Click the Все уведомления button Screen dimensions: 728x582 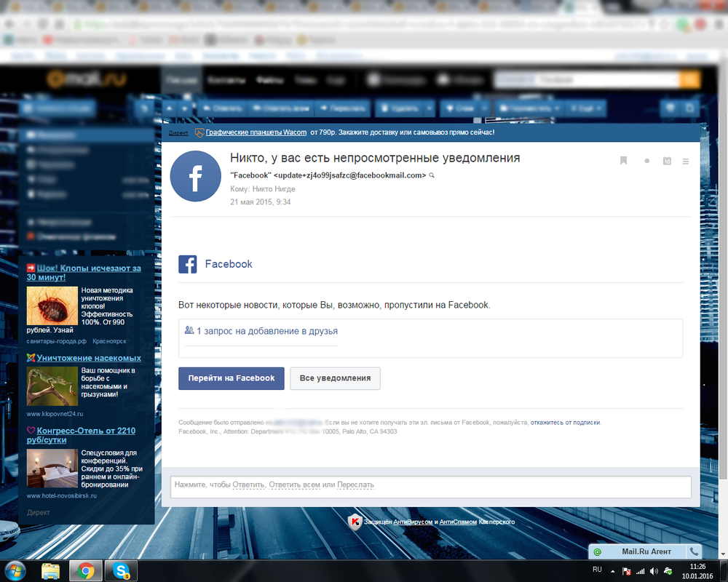coord(335,378)
